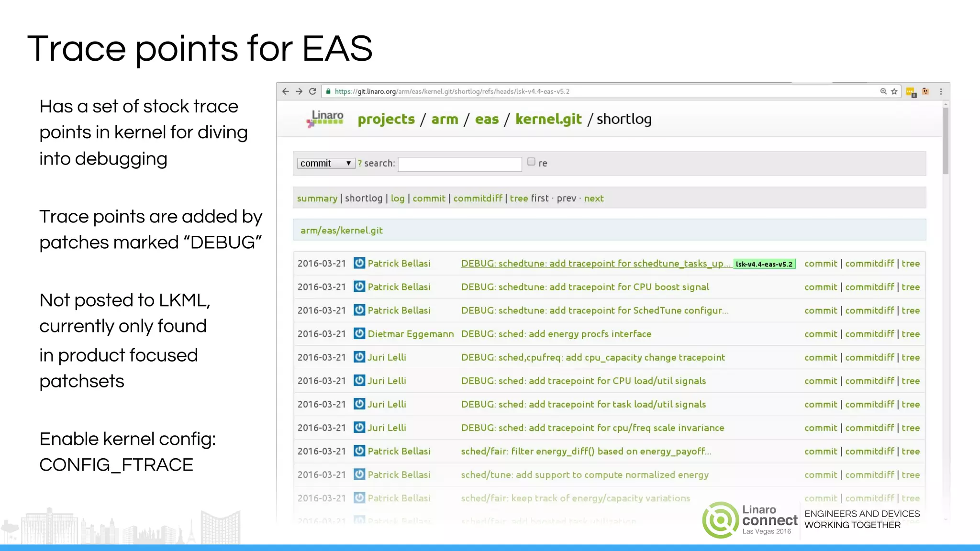Screen dimensions: 980x551
Task: Click the 'lsk-v4.4-eas-v5.2' branch tag
Action: coord(764,264)
